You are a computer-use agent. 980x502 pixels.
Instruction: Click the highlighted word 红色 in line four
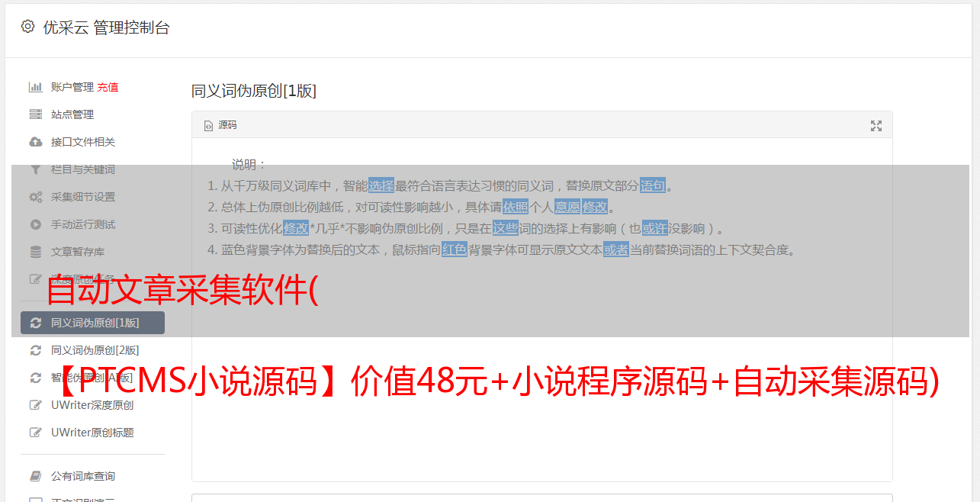[455, 249]
